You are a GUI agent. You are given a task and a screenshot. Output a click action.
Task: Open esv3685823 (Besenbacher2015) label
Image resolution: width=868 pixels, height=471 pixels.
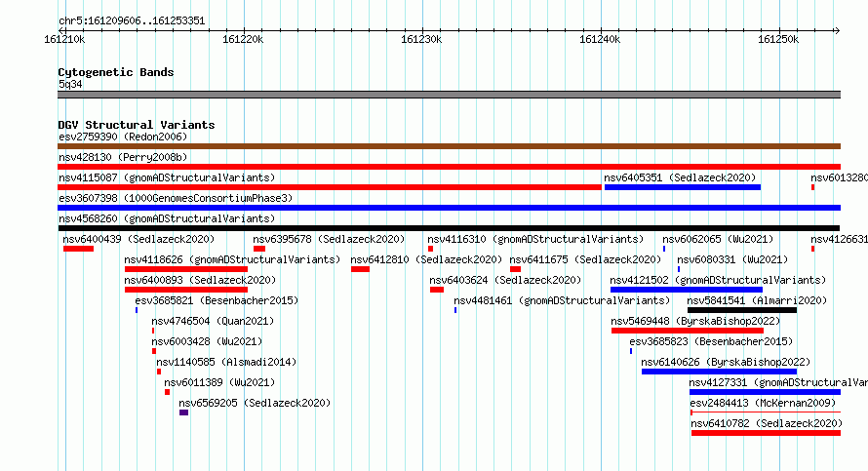[711, 341]
